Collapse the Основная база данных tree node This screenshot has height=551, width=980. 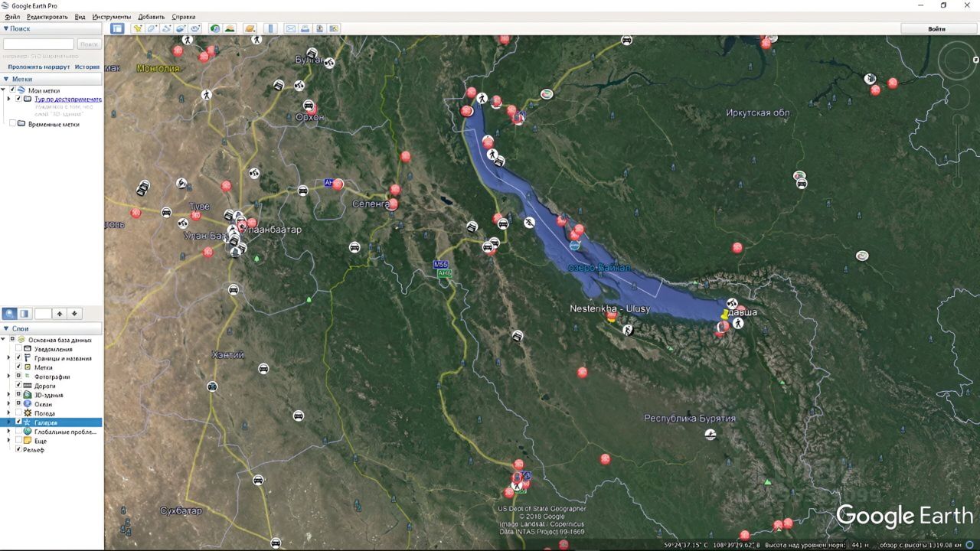[x=4, y=340]
